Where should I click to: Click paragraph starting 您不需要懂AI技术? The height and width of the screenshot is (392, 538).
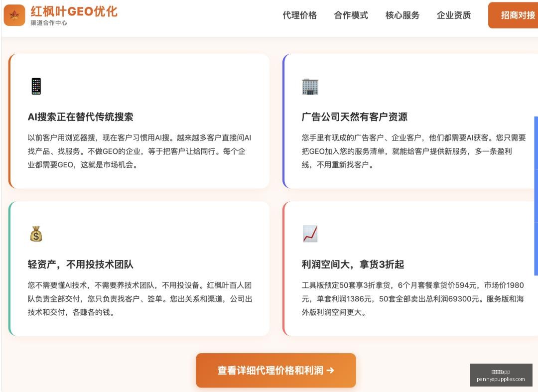coord(139,299)
